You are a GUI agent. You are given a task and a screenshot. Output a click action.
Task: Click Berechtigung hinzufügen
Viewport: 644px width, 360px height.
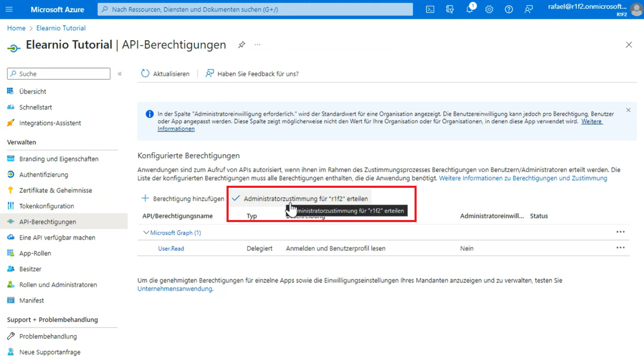pos(182,198)
